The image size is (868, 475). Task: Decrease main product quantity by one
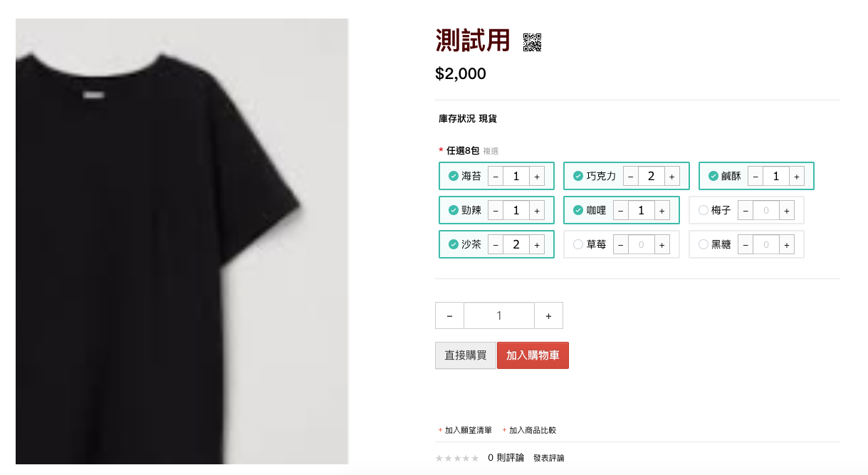[449, 315]
